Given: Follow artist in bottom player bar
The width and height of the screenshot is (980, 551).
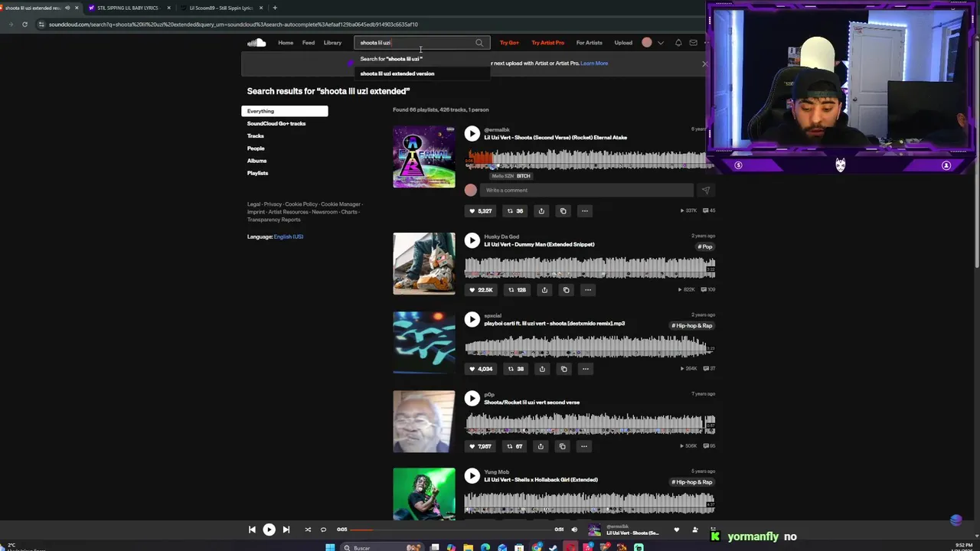Looking at the screenshot, I should (x=695, y=530).
